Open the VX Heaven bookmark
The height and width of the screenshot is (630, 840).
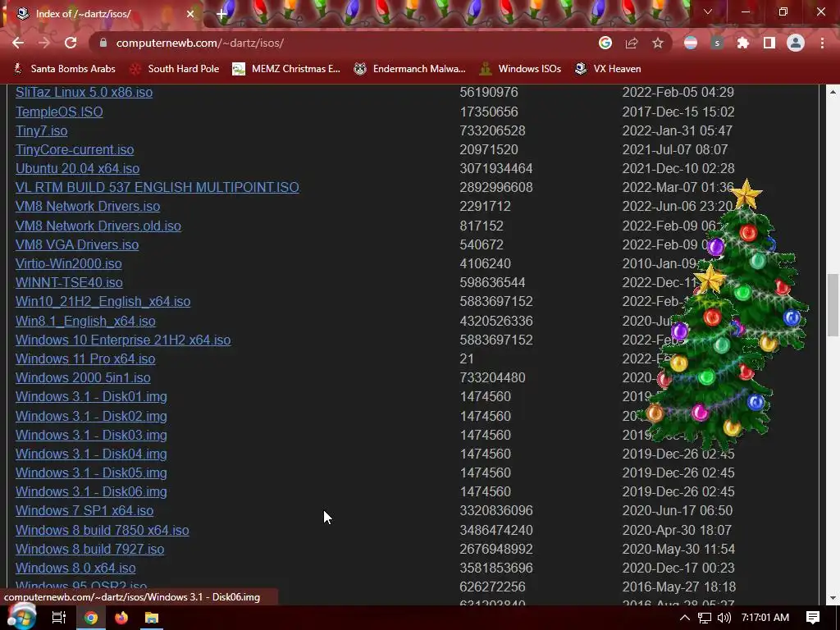click(x=608, y=69)
